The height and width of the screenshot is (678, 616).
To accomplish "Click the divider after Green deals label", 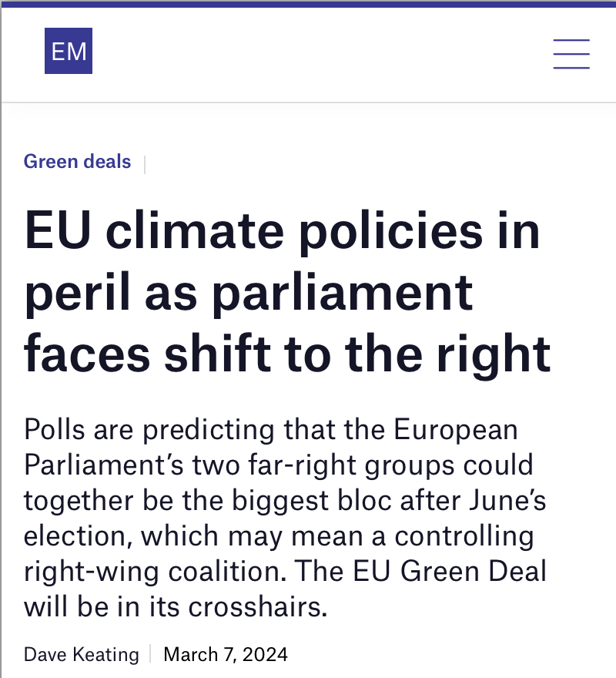I will [x=145, y=165].
